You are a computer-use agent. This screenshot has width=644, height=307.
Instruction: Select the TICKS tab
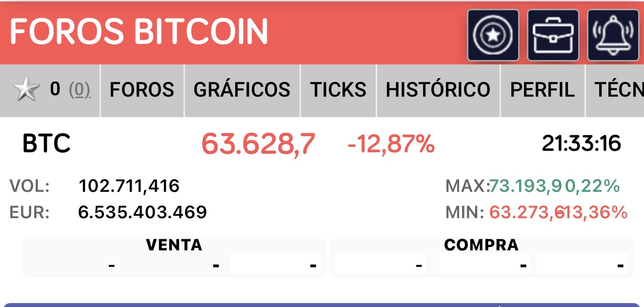pos(339,90)
